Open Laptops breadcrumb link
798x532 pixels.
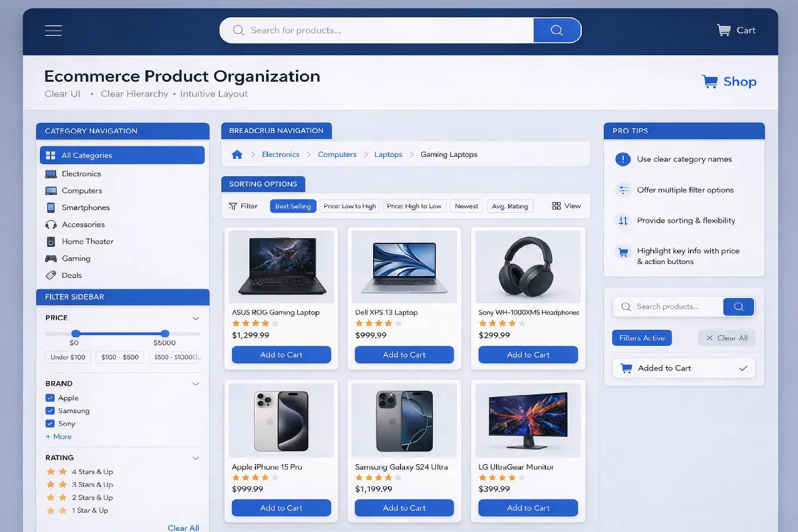388,154
